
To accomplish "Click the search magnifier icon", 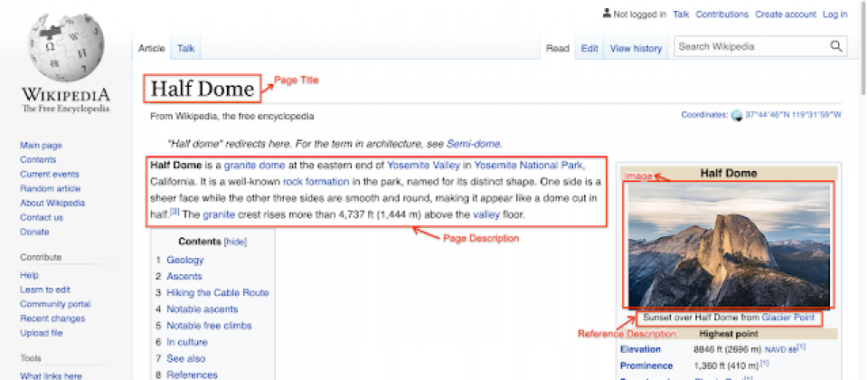I will click(835, 46).
